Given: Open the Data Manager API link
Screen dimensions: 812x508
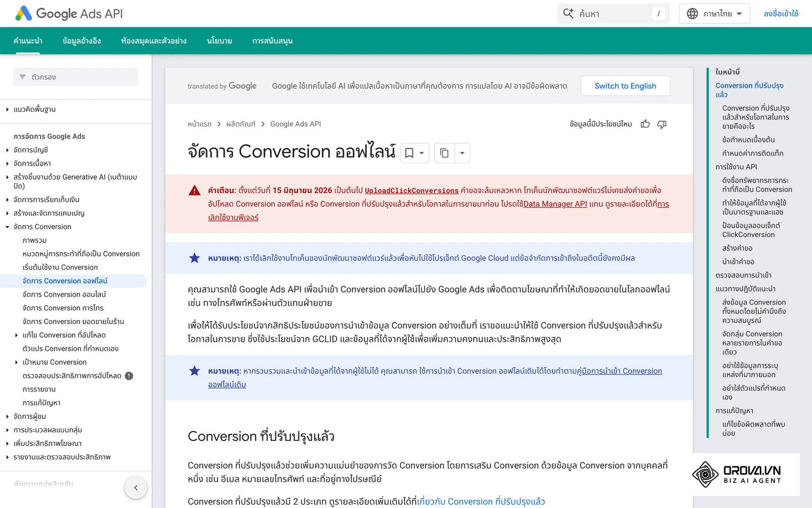Looking at the screenshot, I should [x=555, y=204].
